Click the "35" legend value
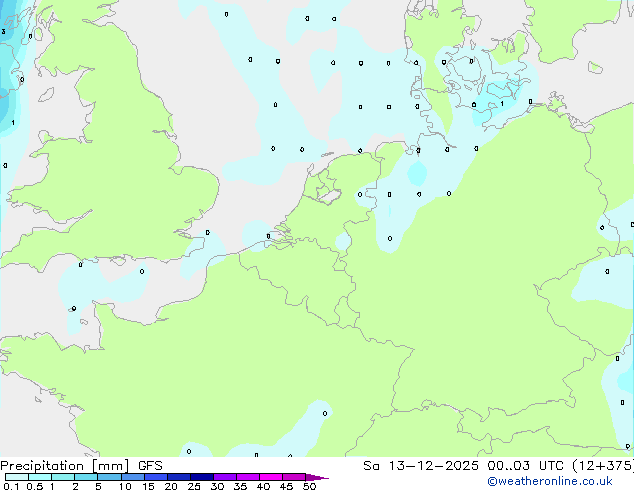 (240, 486)
